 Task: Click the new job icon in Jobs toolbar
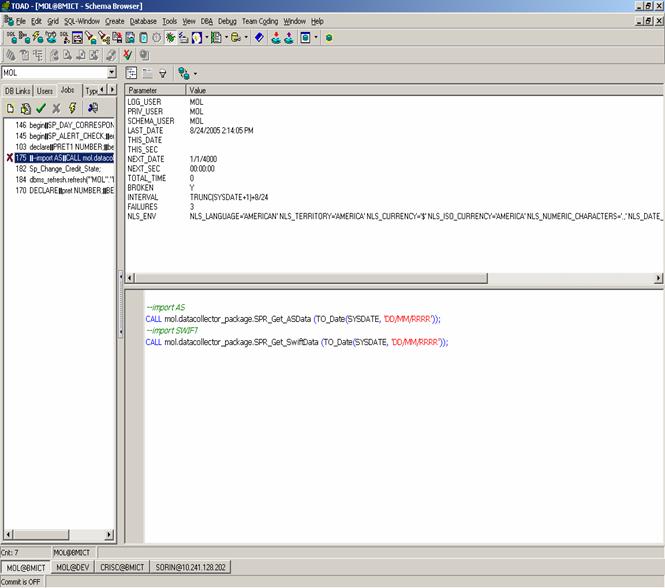pos(10,108)
